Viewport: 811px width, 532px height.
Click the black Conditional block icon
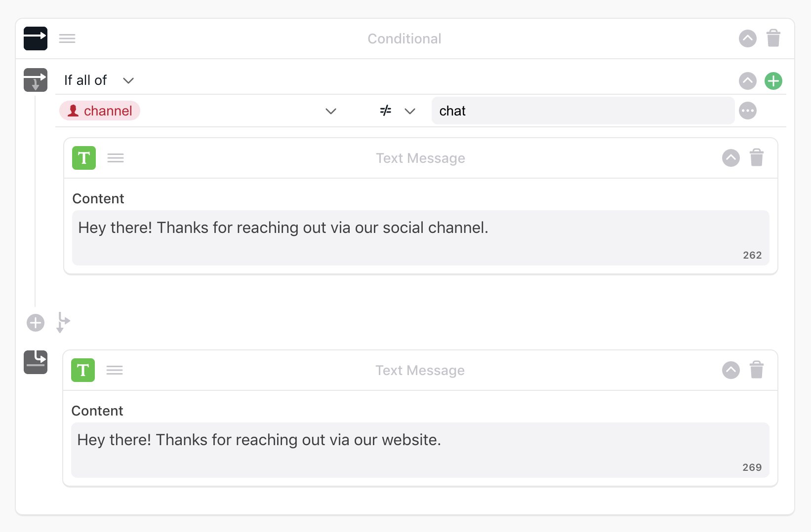point(36,38)
